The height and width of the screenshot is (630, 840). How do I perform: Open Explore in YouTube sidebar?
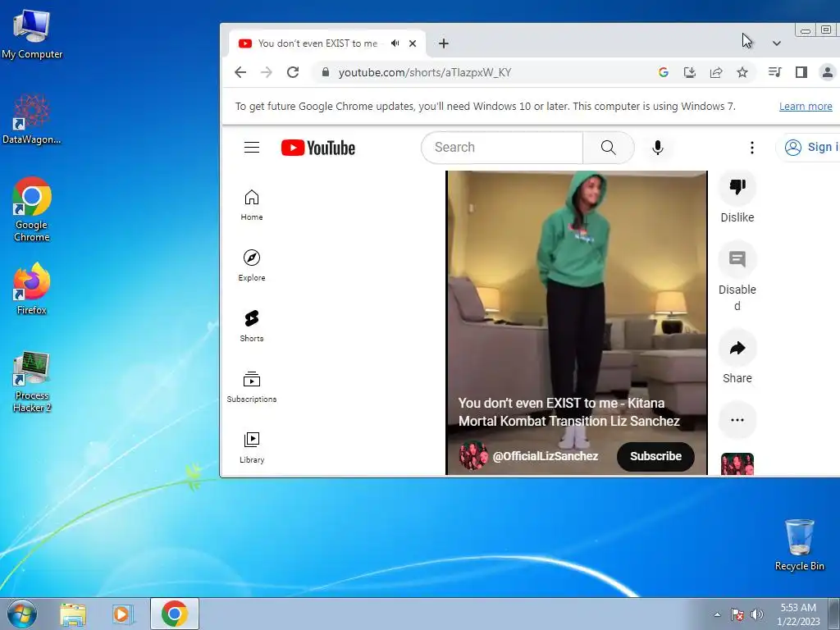pyautogui.click(x=252, y=266)
